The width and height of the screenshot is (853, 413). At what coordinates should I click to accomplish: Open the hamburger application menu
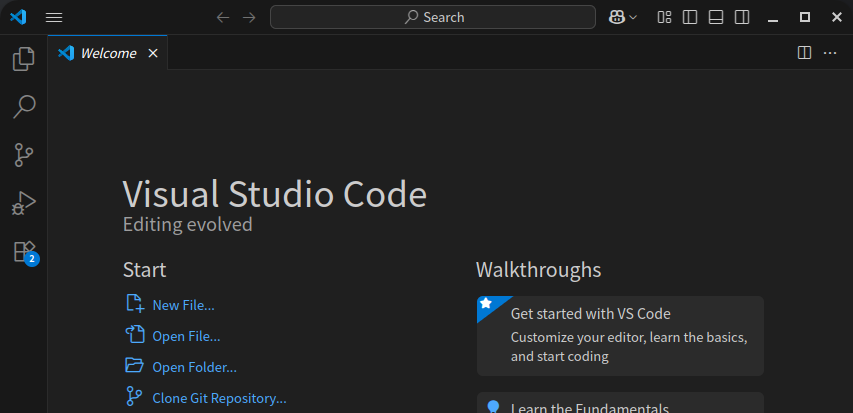tap(54, 17)
